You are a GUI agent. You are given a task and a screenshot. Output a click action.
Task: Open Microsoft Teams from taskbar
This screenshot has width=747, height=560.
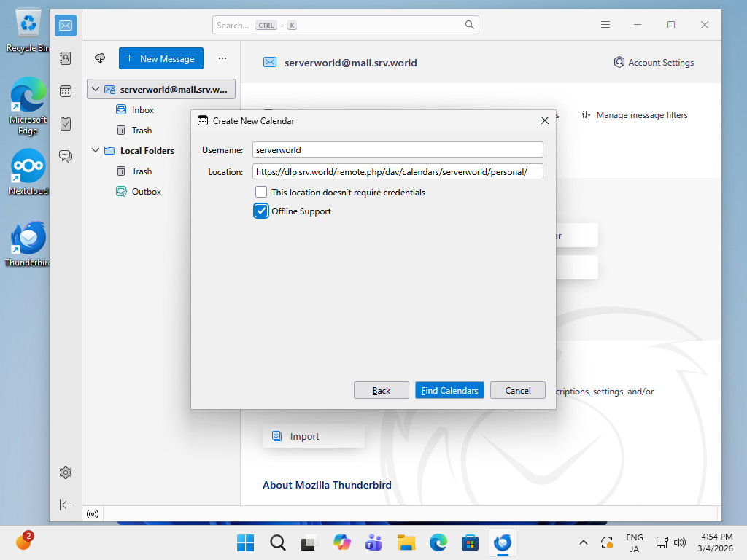(374, 542)
